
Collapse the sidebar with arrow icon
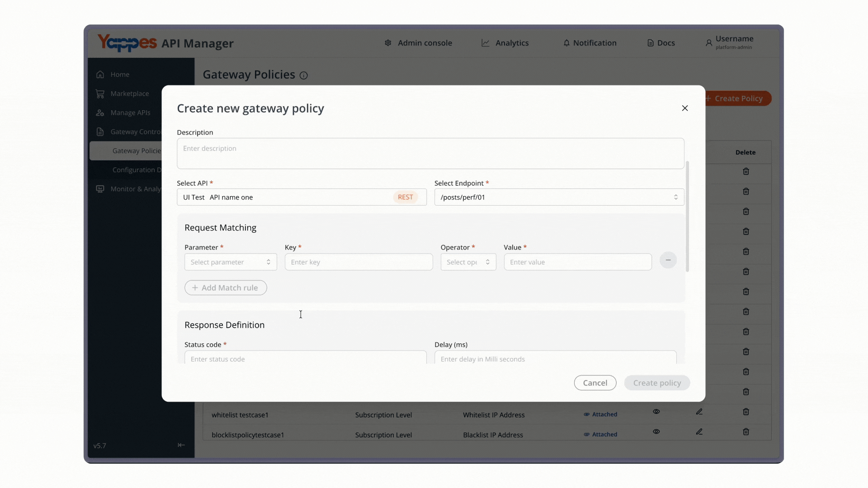pos(181,445)
